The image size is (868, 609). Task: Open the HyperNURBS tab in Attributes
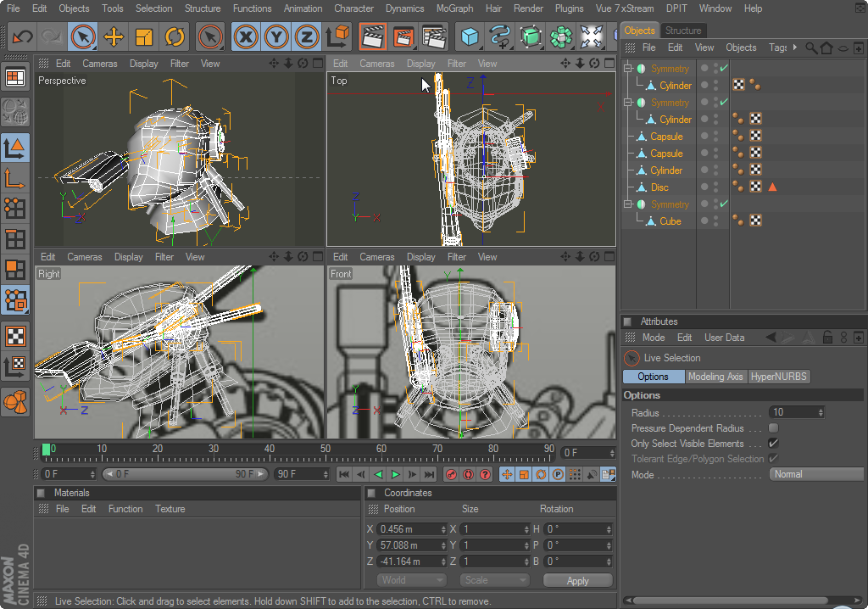778,377
